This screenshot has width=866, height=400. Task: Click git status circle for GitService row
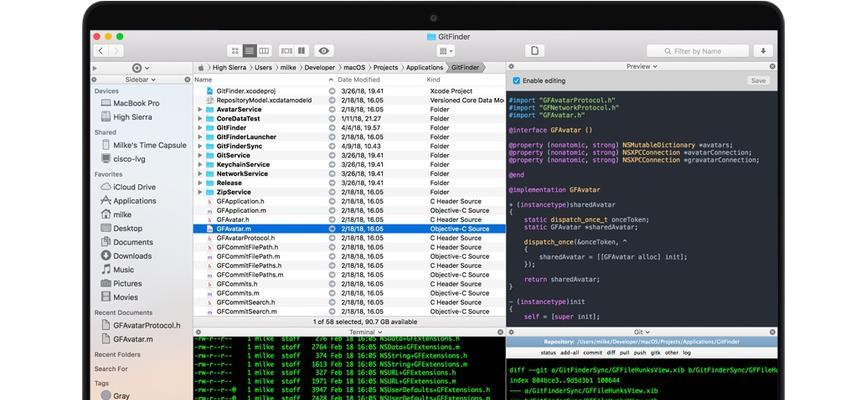pyautogui.click(x=332, y=155)
